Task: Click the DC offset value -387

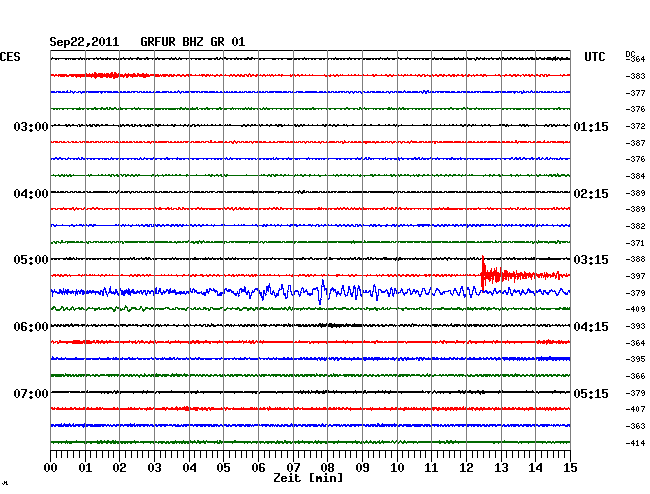Action: click(x=635, y=143)
